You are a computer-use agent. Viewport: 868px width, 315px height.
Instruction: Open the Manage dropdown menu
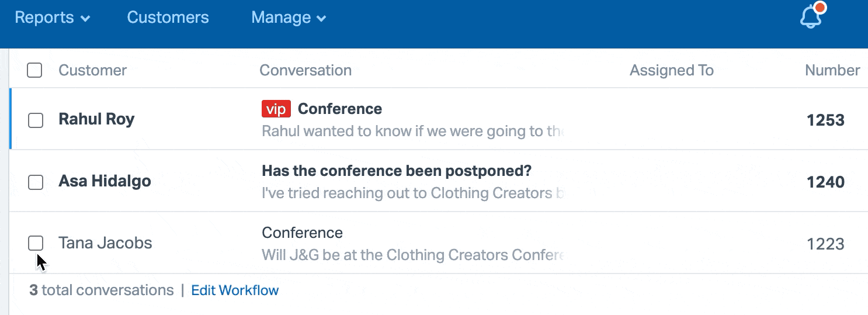click(x=289, y=18)
